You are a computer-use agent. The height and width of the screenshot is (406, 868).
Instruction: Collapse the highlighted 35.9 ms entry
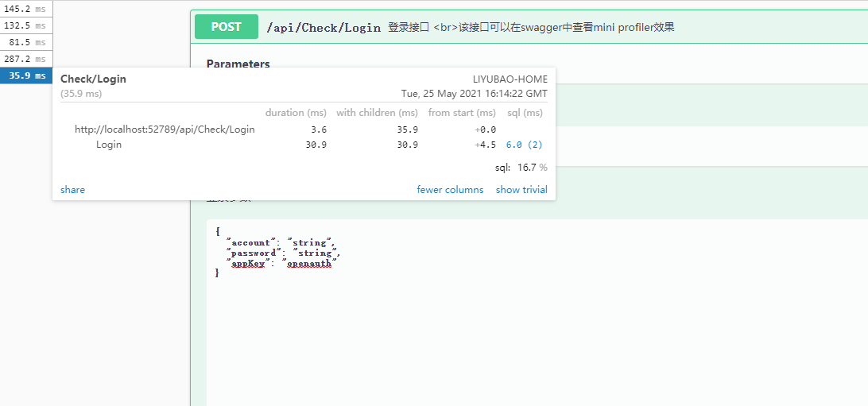click(x=25, y=76)
